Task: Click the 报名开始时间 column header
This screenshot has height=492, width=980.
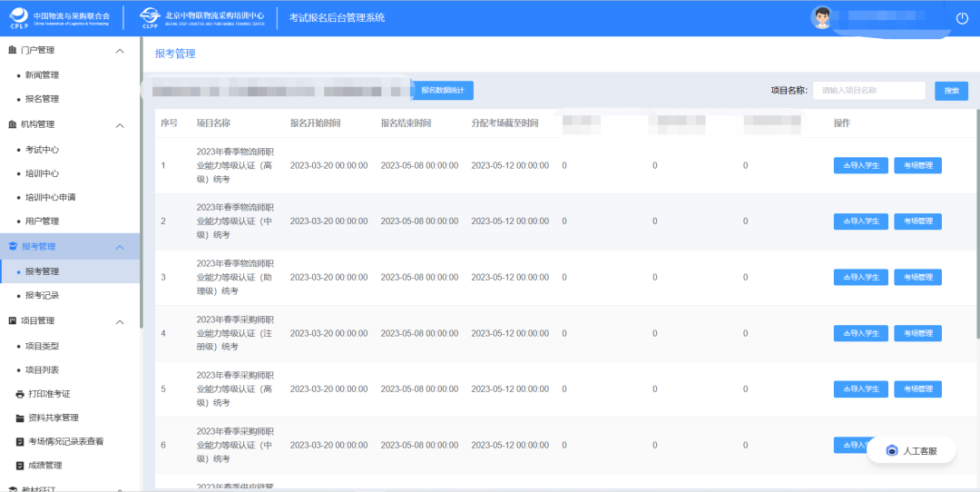Action: click(315, 123)
